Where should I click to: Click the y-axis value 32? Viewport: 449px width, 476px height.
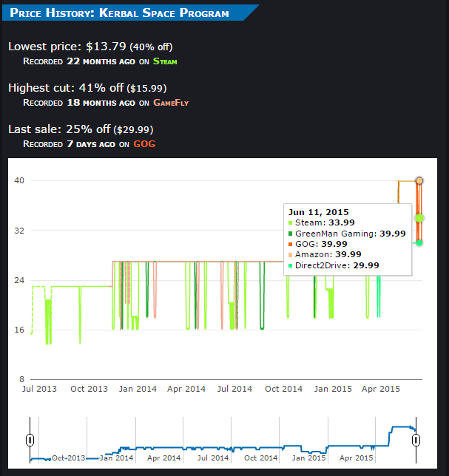19,231
